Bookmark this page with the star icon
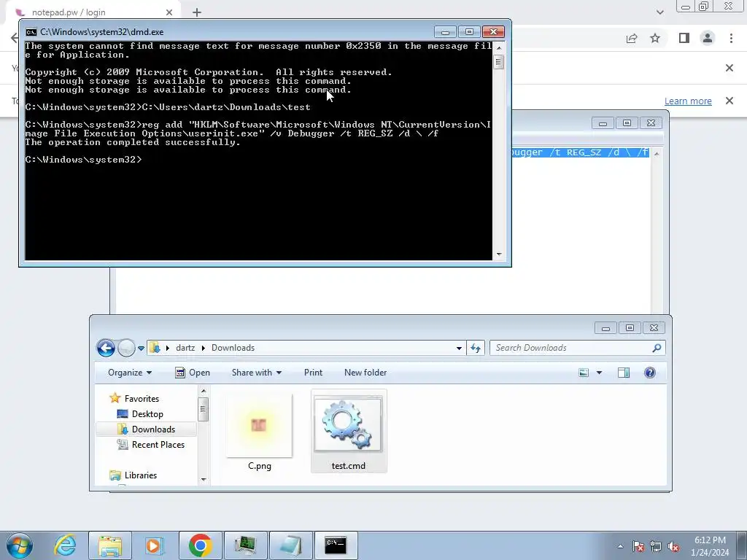The image size is (747, 560). (655, 38)
